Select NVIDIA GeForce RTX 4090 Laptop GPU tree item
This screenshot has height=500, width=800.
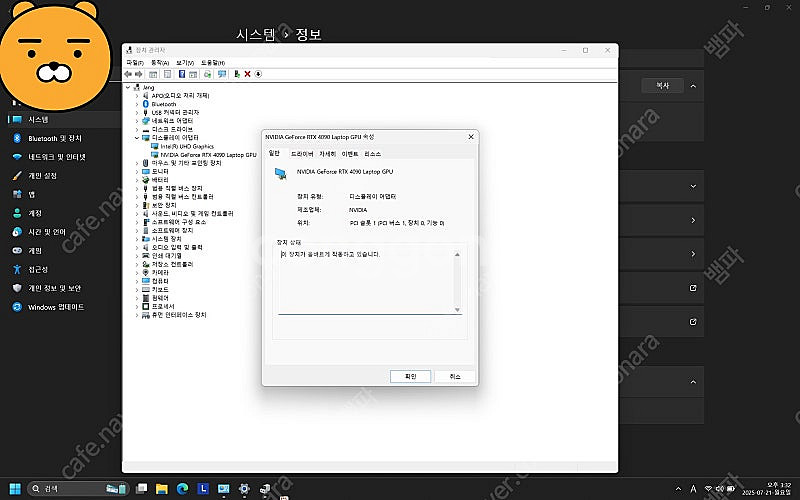point(208,155)
